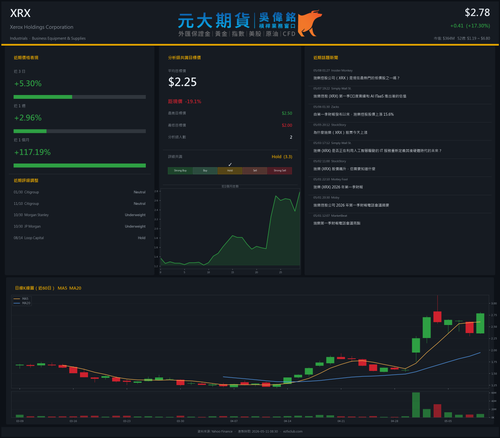Click the +117.19% full progress bar
Viewport: 500px width, 438px height.
79,165
